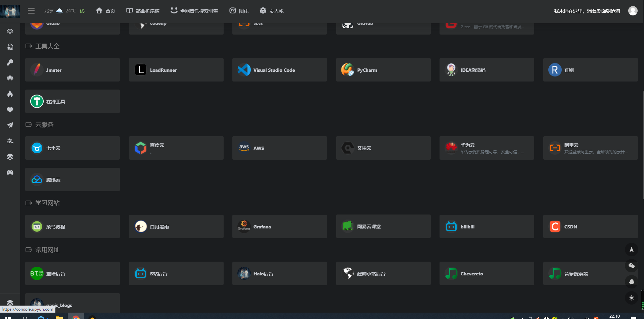Screen dimensions: 644x319
Task: Open the 腾讯云 card
Action: point(73,179)
